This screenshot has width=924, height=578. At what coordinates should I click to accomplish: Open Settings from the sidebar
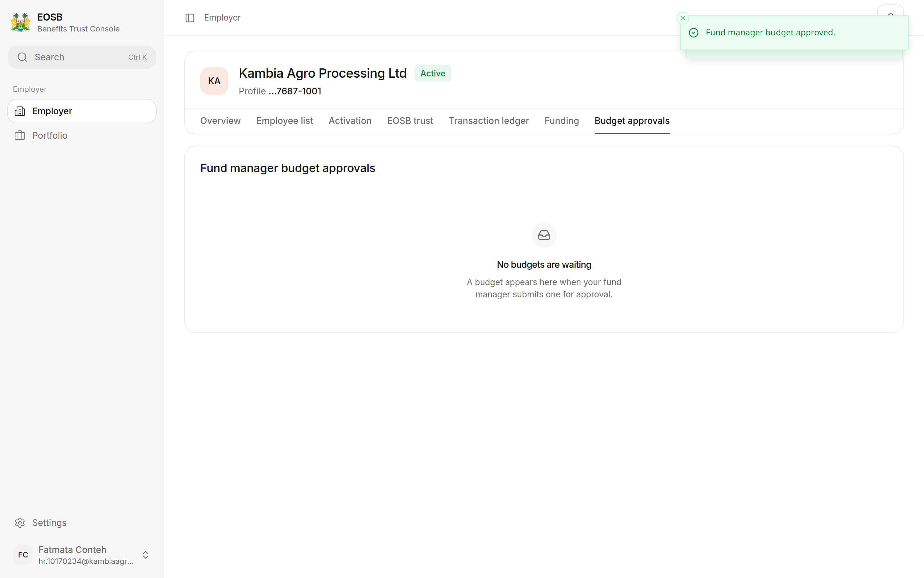[x=82, y=522]
